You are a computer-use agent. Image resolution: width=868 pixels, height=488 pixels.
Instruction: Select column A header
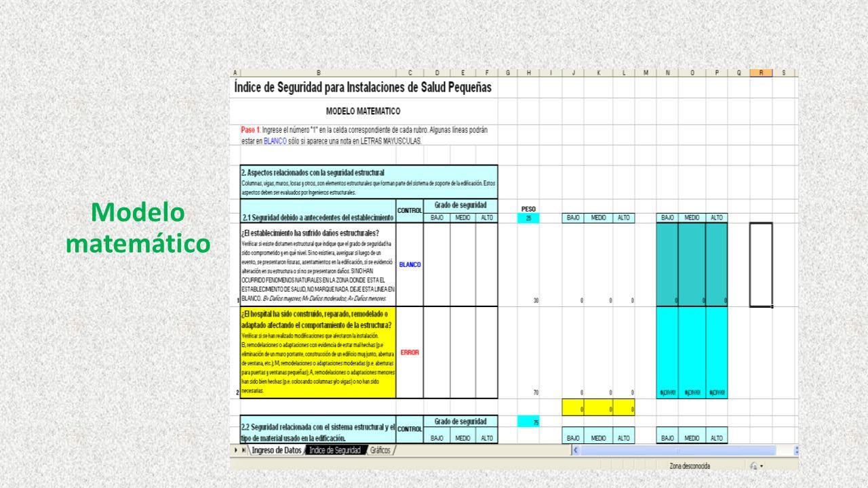(235, 73)
